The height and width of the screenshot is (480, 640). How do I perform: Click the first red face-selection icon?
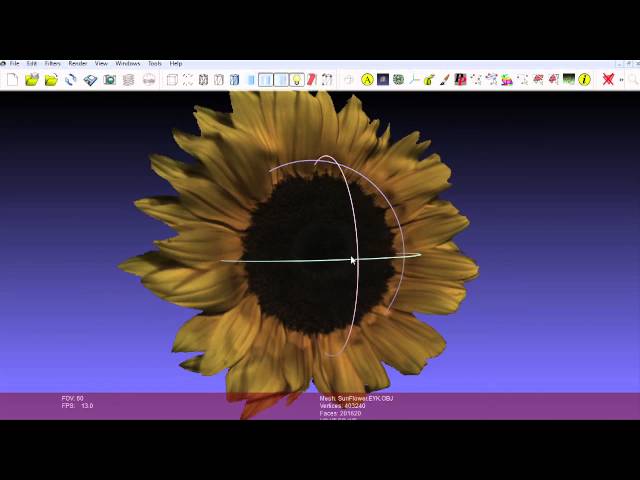[x=538, y=79]
